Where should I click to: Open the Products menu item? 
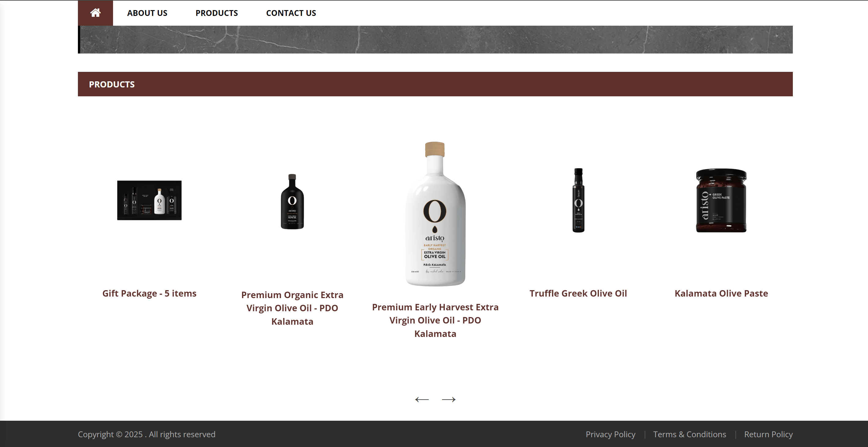(217, 13)
